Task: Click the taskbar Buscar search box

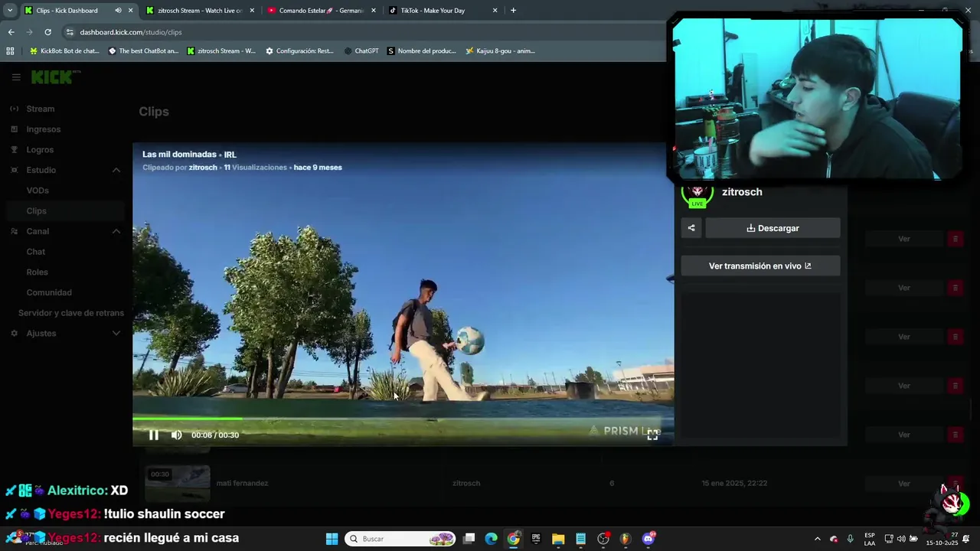Action: point(400,539)
